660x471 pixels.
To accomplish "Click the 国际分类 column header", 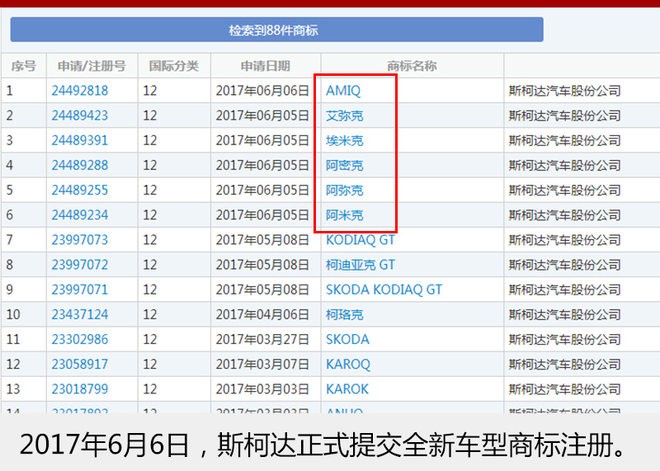I will (x=173, y=66).
